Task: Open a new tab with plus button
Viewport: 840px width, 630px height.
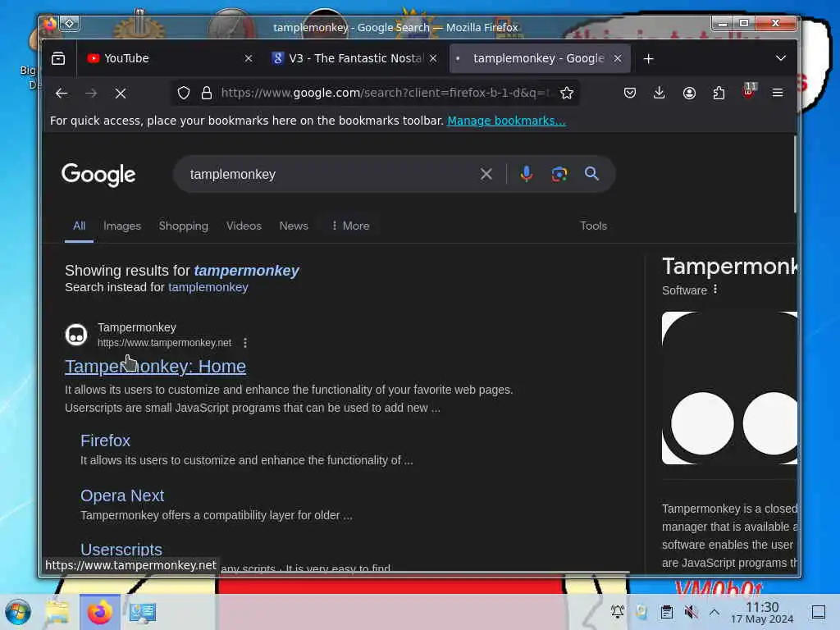Action: [x=649, y=58]
